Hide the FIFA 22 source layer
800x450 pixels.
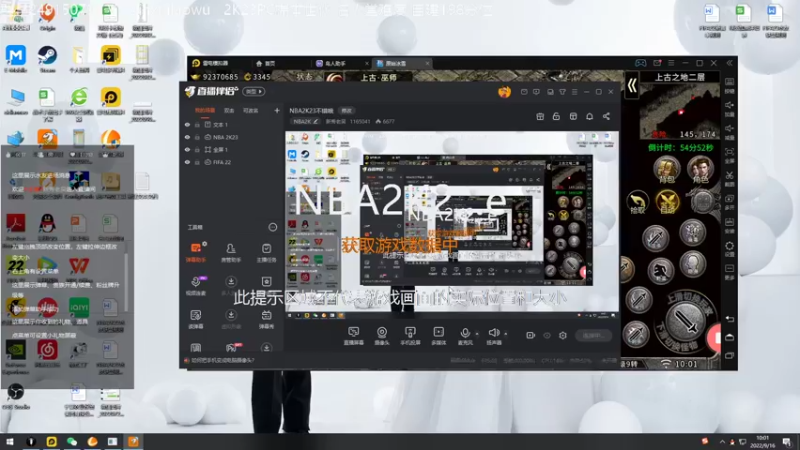(x=187, y=162)
